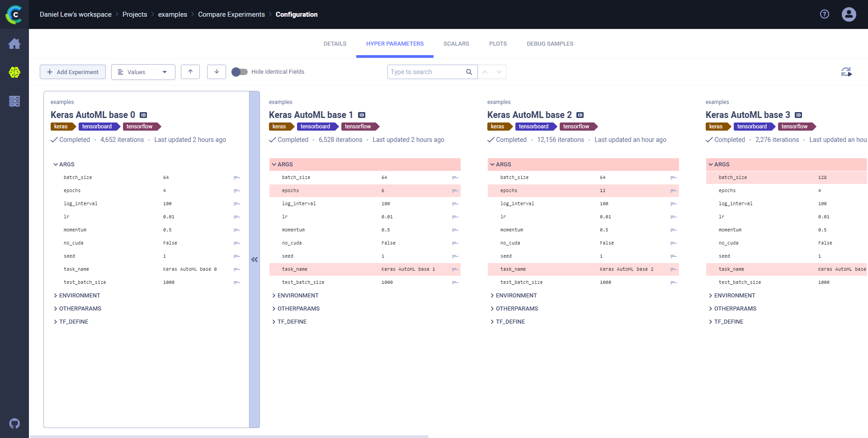Click the ID badge next to Keras AutoML base 0

pyautogui.click(x=143, y=115)
